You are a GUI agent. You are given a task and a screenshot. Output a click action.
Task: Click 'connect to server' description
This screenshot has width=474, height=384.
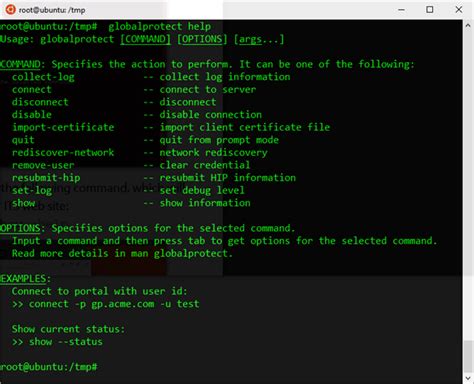(208, 90)
